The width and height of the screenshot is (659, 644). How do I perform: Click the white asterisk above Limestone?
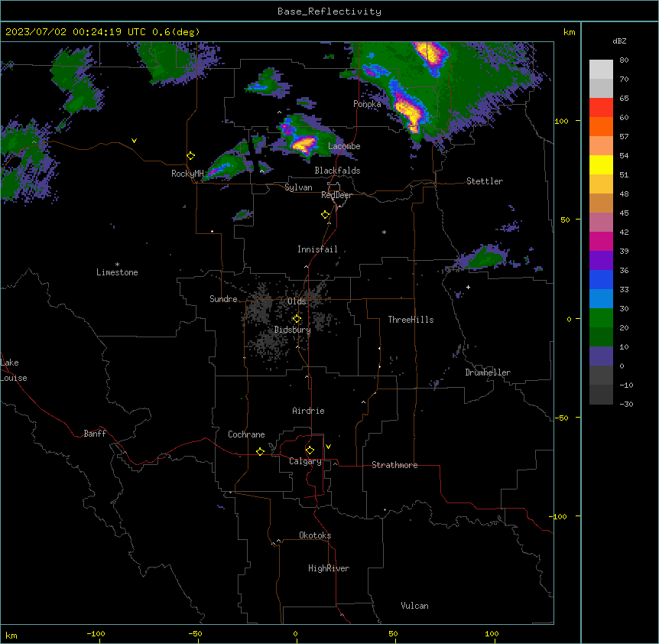coord(117,265)
